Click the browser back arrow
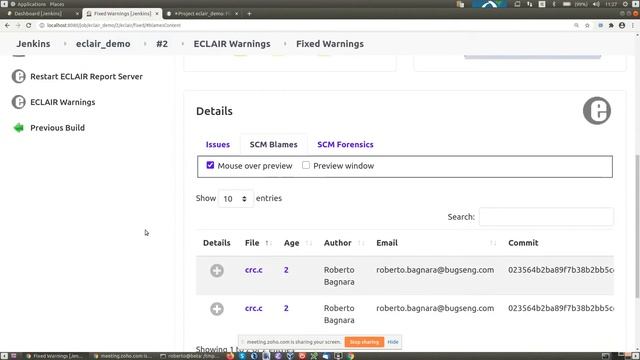Screen dimensions: 640x360 [7, 25]
